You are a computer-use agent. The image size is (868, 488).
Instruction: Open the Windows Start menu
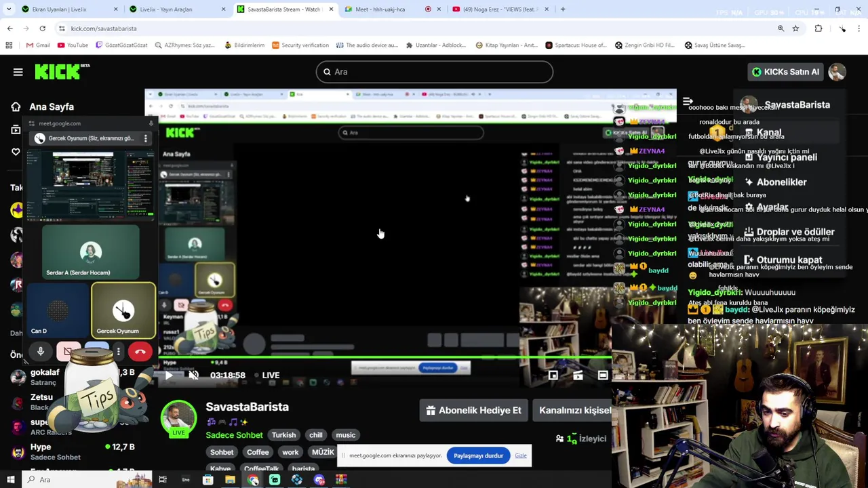(x=10, y=480)
